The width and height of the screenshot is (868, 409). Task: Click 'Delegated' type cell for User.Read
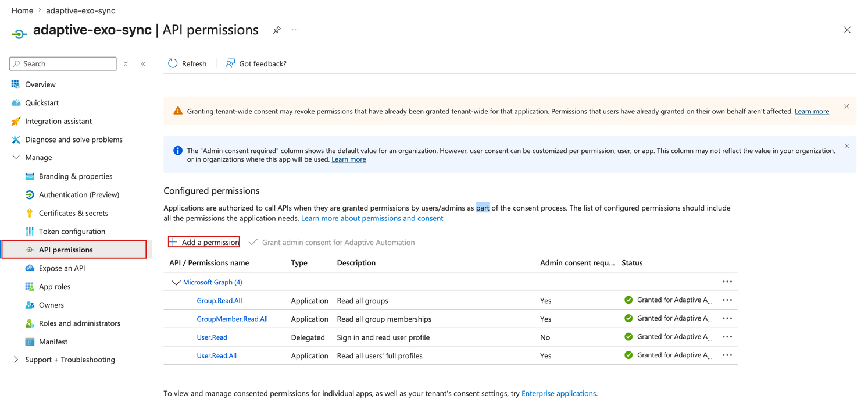pyautogui.click(x=308, y=337)
